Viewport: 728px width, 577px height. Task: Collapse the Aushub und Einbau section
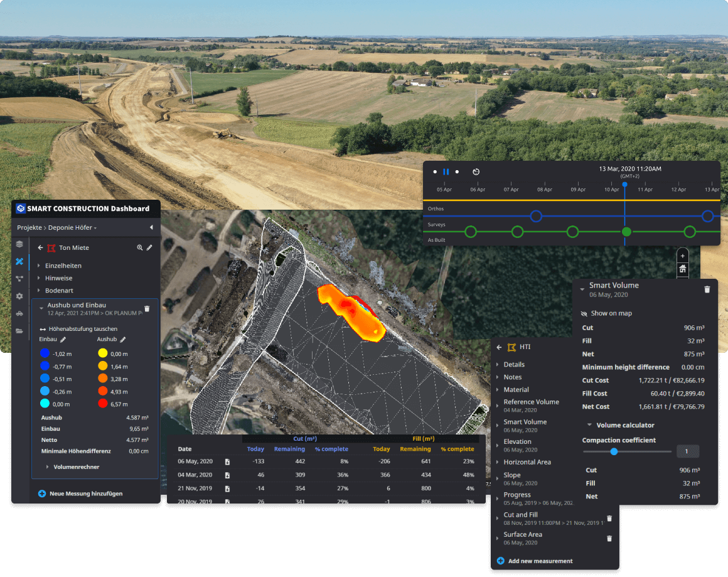coord(41,308)
